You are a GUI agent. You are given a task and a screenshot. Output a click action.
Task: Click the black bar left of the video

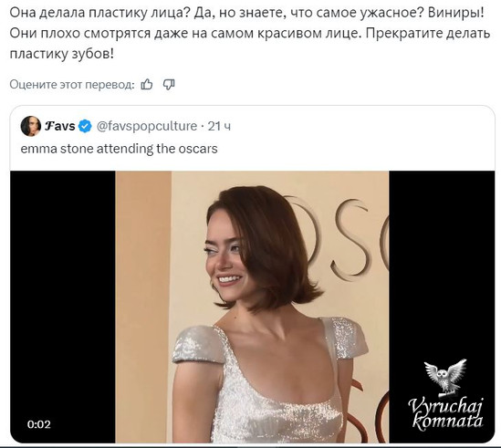click(x=63, y=307)
